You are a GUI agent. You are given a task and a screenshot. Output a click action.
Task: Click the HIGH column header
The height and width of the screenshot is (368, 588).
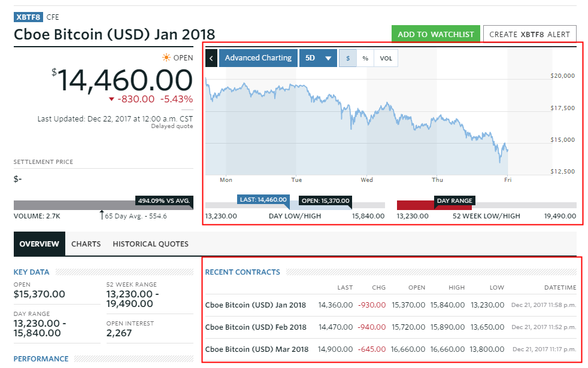coord(457,287)
